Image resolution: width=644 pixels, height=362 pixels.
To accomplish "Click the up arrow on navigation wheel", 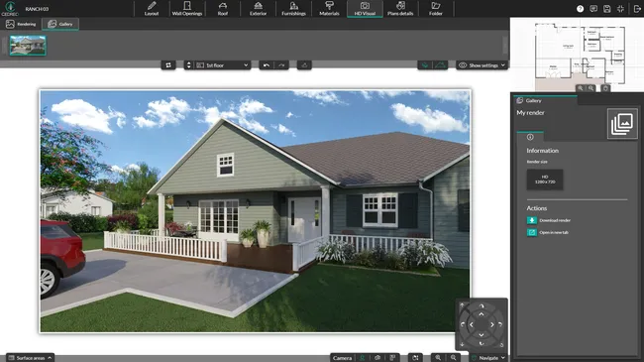I will tap(482, 313).
